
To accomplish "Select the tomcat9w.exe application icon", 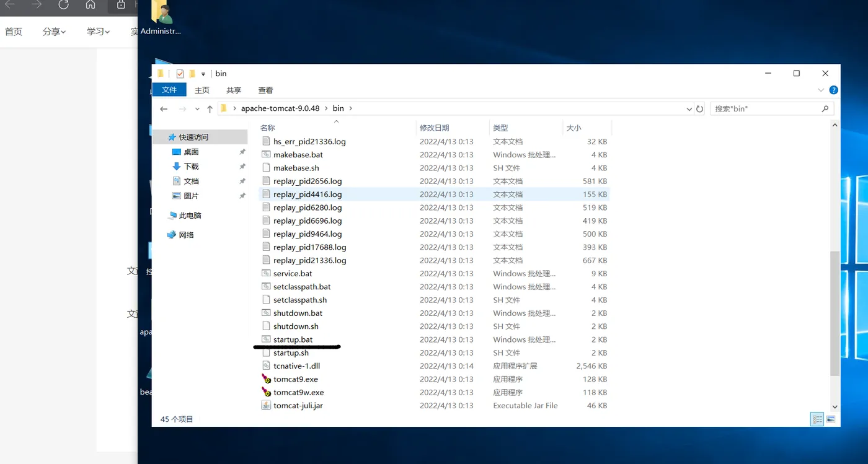I will coord(266,392).
